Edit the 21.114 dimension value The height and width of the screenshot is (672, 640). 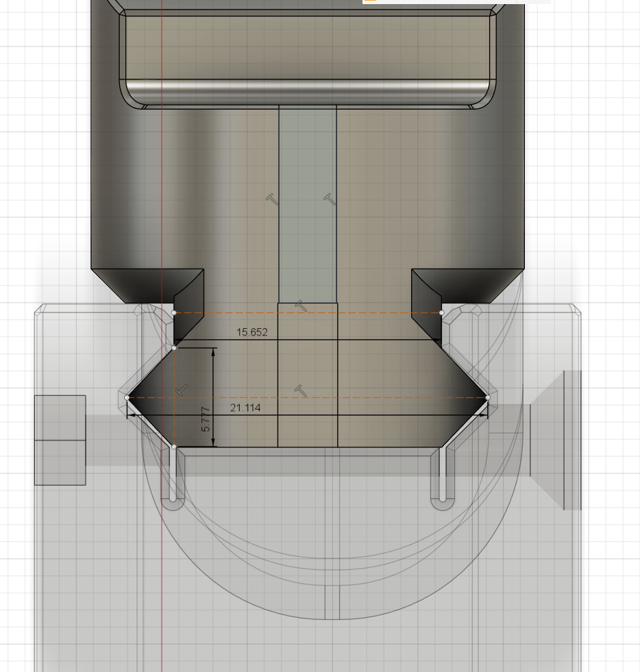pos(245,408)
